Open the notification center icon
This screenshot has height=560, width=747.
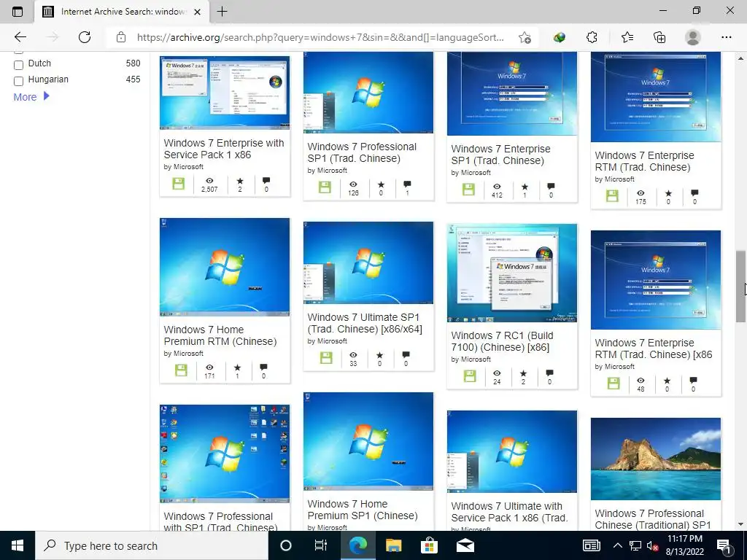[724, 545]
